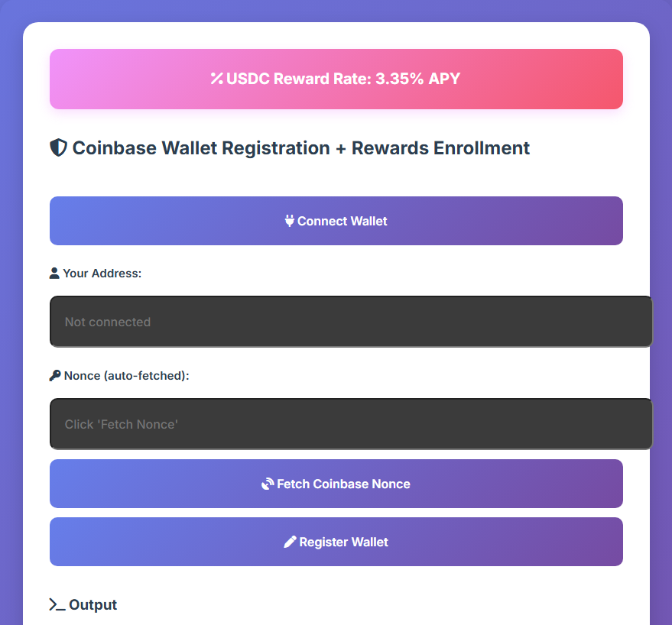Click the key icon beside Nonce label
The width and height of the screenshot is (672, 625).
tap(55, 376)
